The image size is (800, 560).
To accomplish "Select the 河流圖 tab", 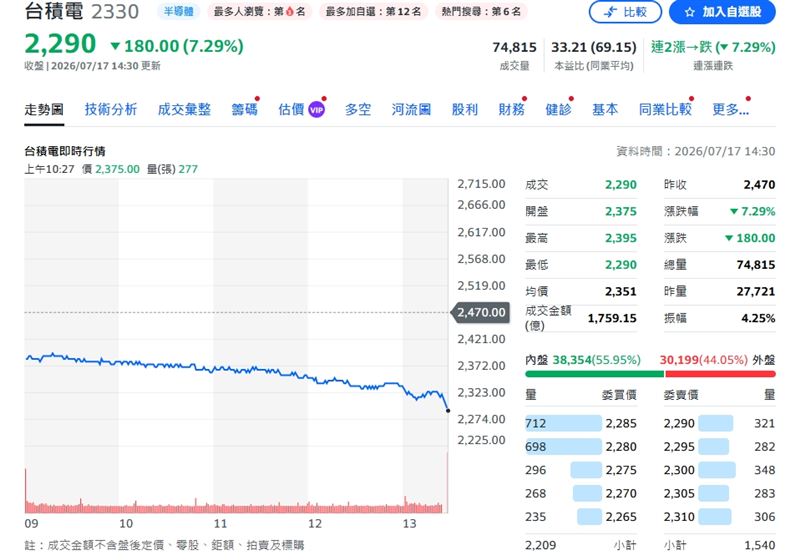I will tap(411, 109).
